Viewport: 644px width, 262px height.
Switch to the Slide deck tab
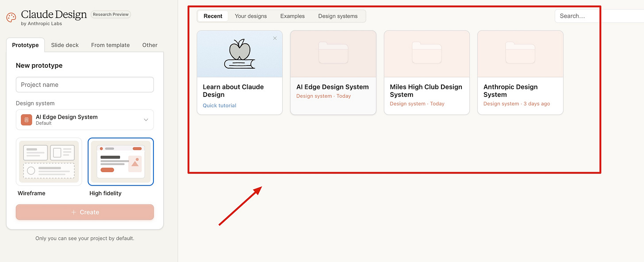pyautogui.click(x=65, y=45)
